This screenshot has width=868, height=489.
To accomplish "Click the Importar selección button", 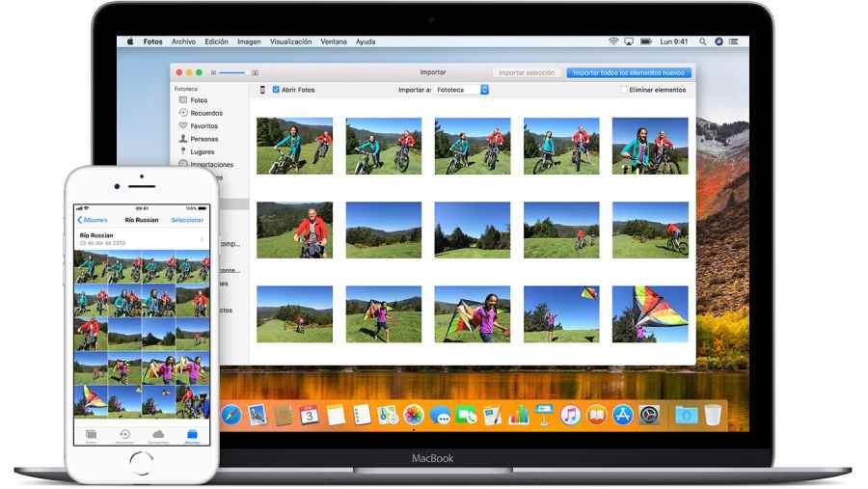I will coord(526,72).
